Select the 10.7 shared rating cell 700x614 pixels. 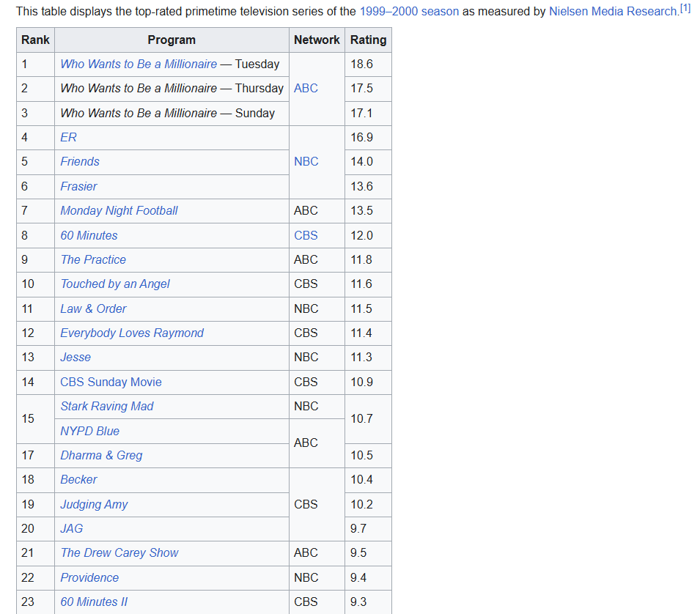(x=368, y=418)
